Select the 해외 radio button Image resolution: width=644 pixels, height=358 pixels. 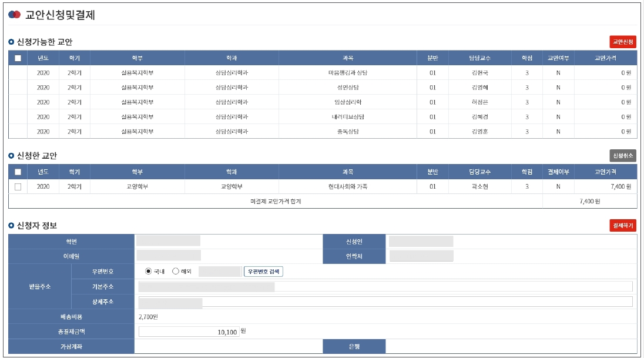tap(175, 272)
